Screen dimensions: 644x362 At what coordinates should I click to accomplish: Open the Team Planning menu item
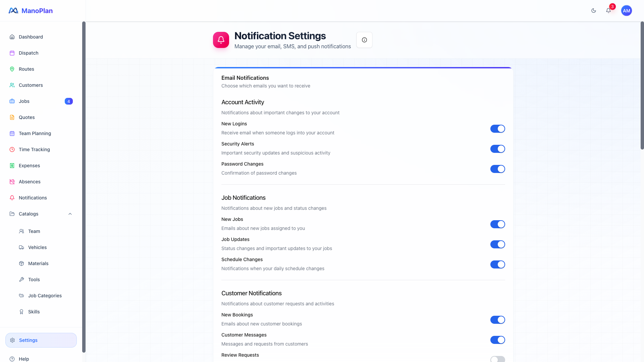click(35, 133)
